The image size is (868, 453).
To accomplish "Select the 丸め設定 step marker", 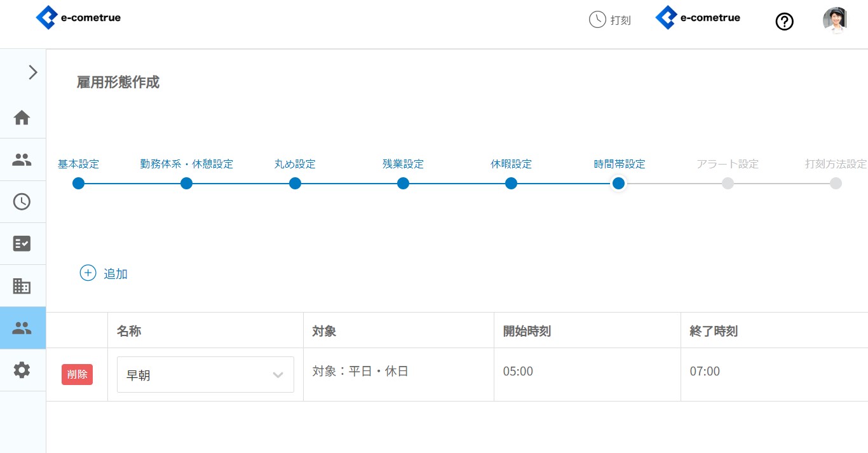I will (295, 184).
